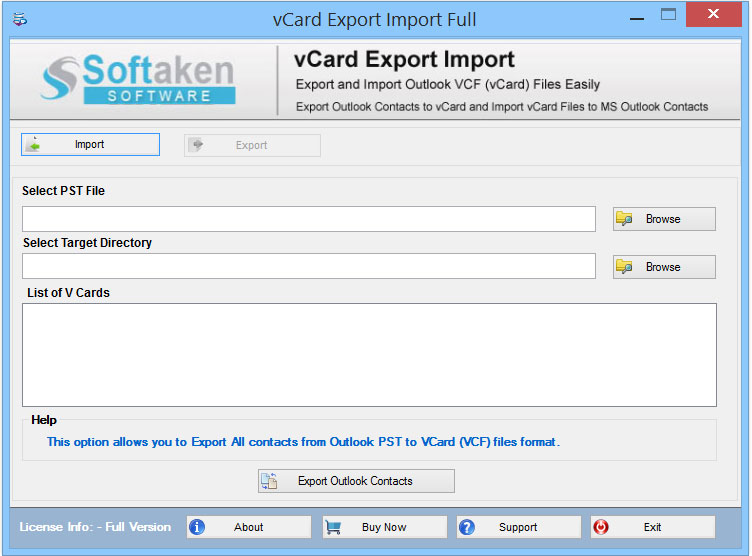
Task: Click the green Import arrow icon
Action: pyautogui.click(x=34, y=144)
